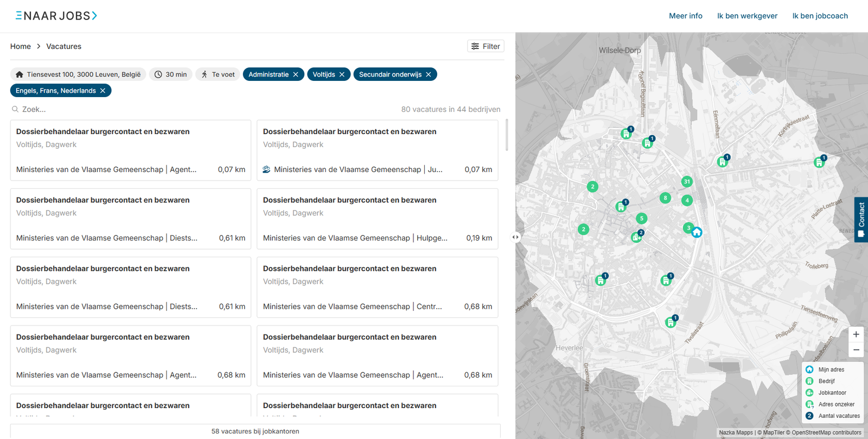Clear the Engels, Frans, Nederlands language filter
The image size is (868, 439).
(x=103, y=91)
